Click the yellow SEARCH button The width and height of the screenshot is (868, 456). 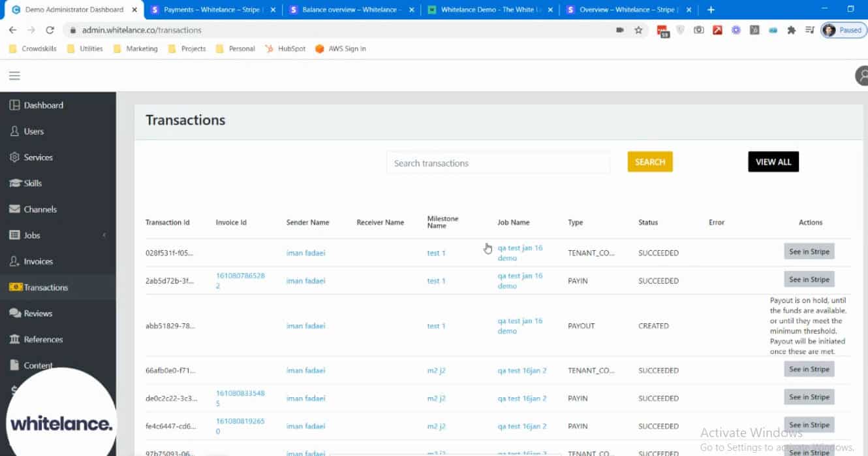point(650,162)
